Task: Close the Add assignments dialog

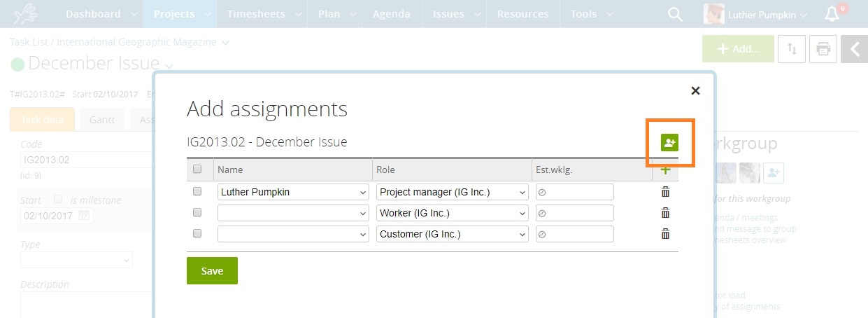Action: pos(695,90)
